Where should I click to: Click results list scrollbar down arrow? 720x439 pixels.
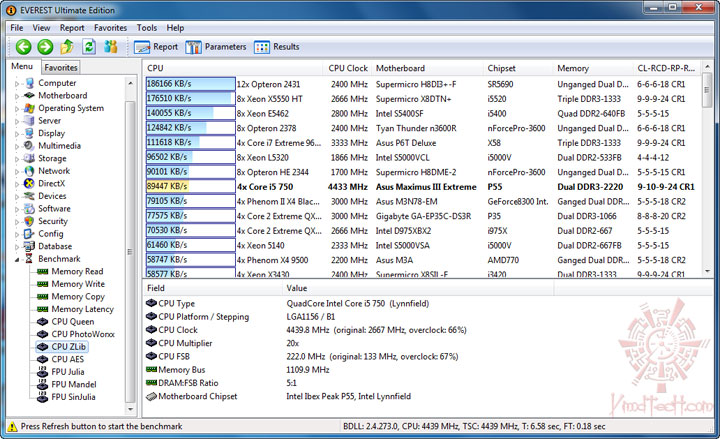(707, 271)
